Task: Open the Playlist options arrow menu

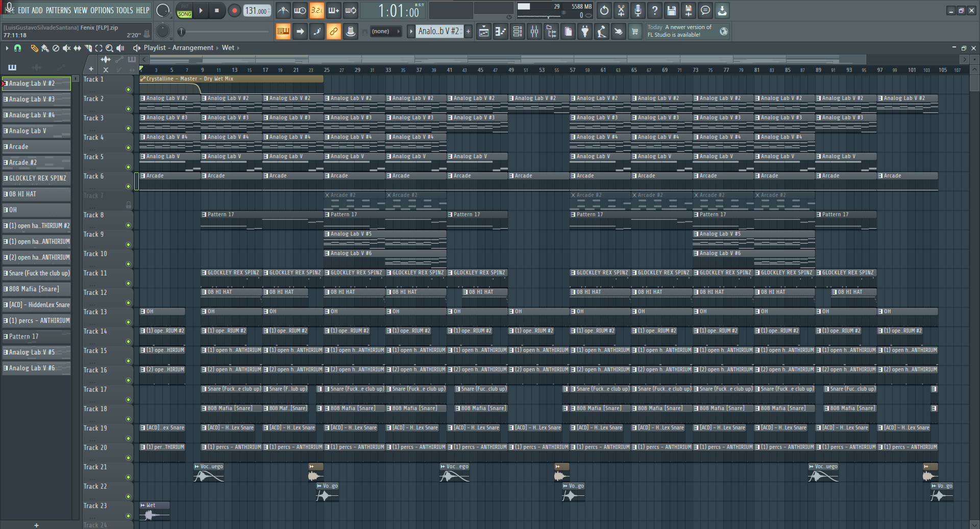Action: pyautogui.click(x=7, y=48)
